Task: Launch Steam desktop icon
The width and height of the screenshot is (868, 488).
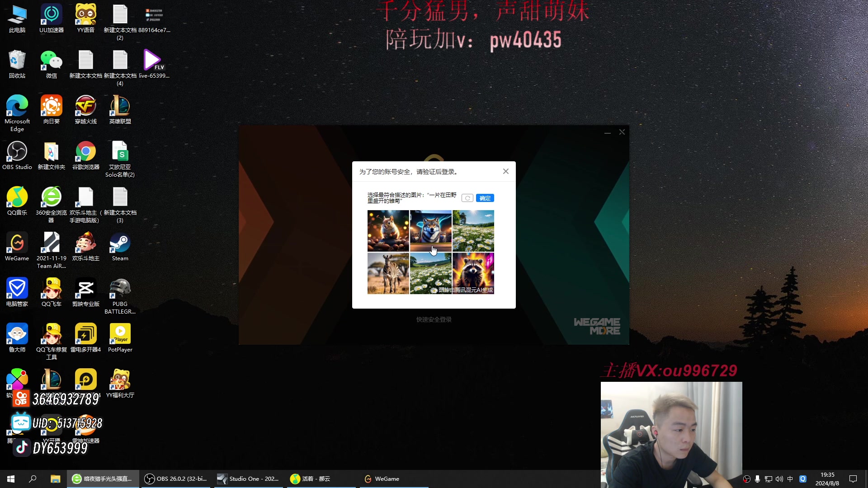Action: pyautogui.click(x=120, y=247)
